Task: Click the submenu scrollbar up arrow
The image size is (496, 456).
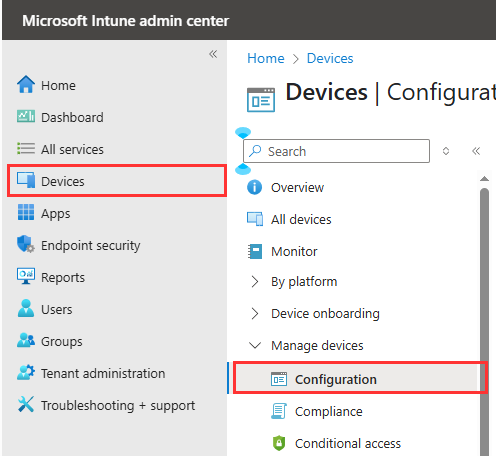Action: pyautogui.click(x=484, y=179)
